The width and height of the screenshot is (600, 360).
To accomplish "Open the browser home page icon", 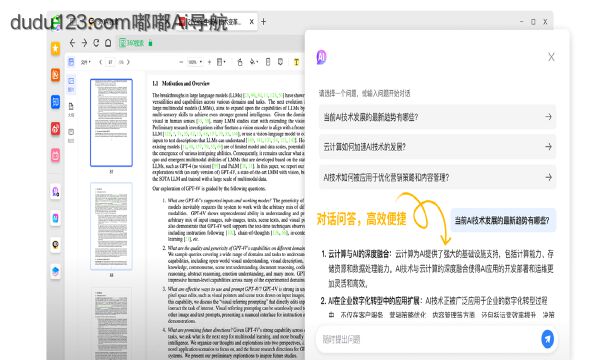I will click(x=108, y=43).
